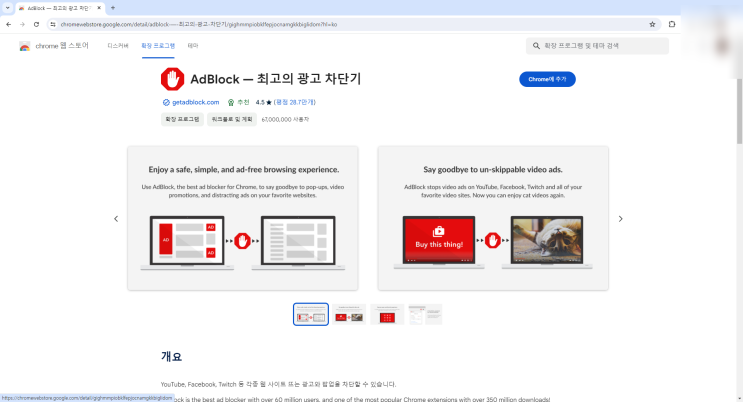Select the third carousel thumbnail
The height and width of the screenshot is (402, 743).
[387, 314]
